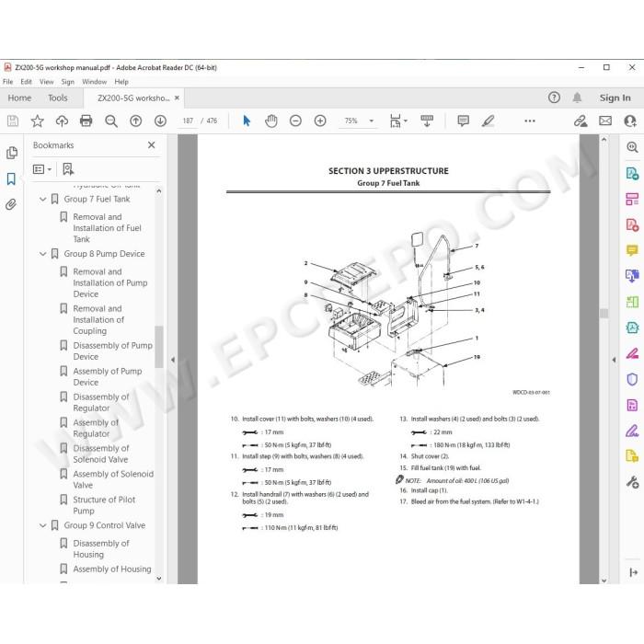Open bookmark options dropdown menu

42,169
